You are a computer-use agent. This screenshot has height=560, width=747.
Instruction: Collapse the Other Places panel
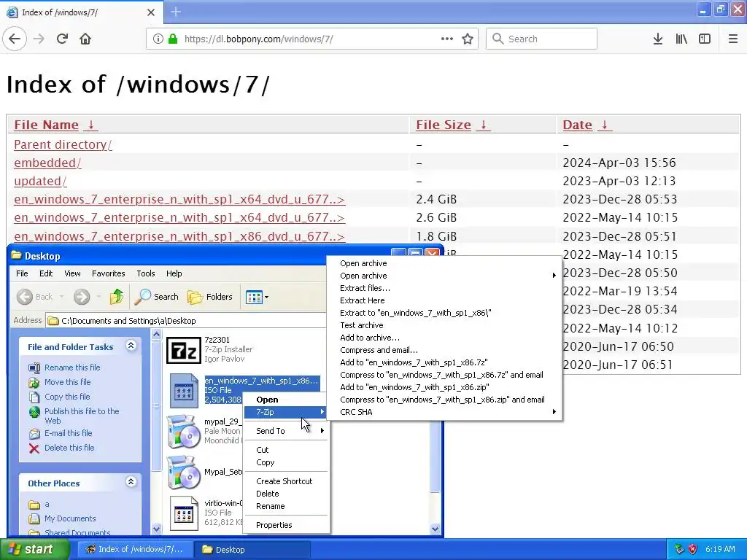tap(131, 482)
